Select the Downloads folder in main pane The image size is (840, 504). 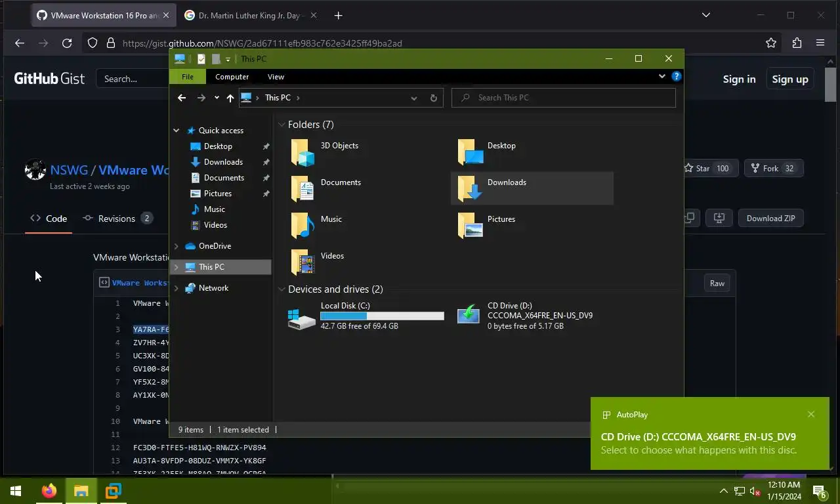point(532,189)
